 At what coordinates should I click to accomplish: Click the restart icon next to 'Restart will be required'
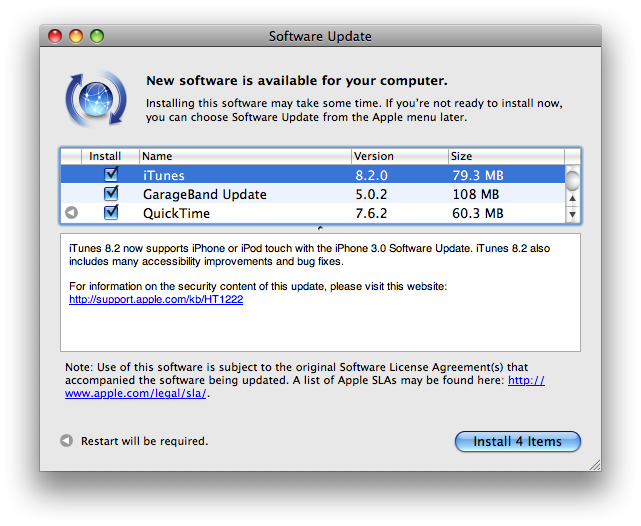67,441
